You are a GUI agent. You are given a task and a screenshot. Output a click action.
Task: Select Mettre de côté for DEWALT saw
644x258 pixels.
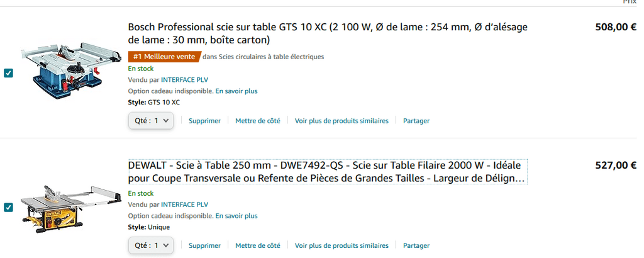point(258,245)
